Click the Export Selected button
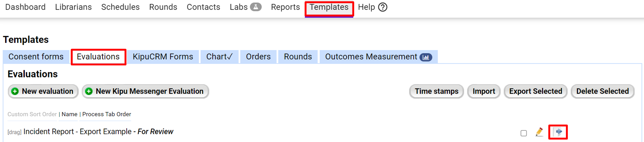This screenshot has width=644, height=142. tap(535, 91)
